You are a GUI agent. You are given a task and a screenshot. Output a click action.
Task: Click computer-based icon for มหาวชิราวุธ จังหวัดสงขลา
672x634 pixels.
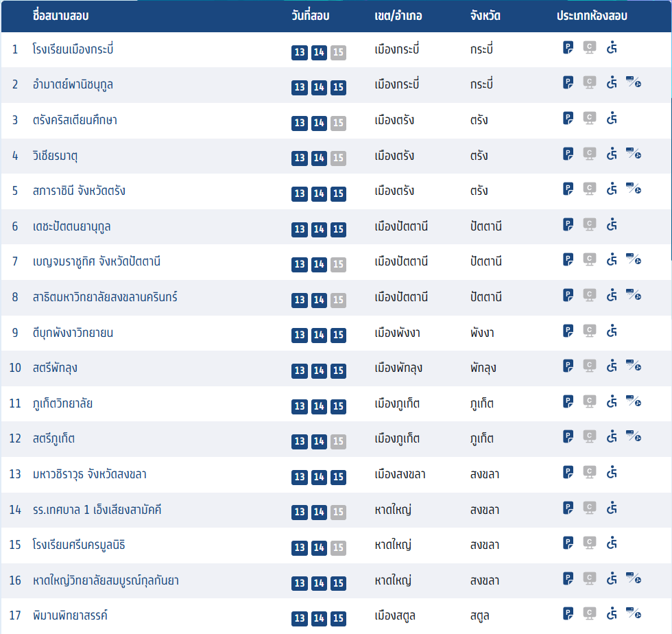[589, 472]
